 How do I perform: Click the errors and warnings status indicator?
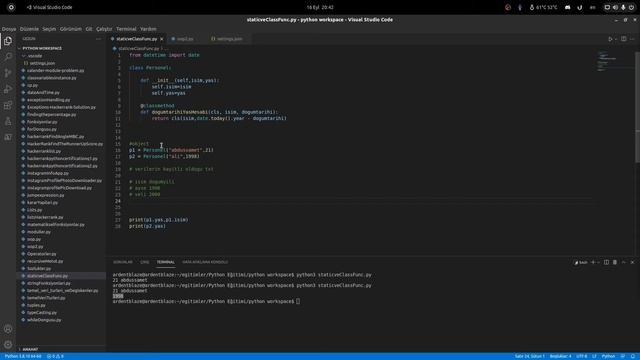(x=55, y=356)
